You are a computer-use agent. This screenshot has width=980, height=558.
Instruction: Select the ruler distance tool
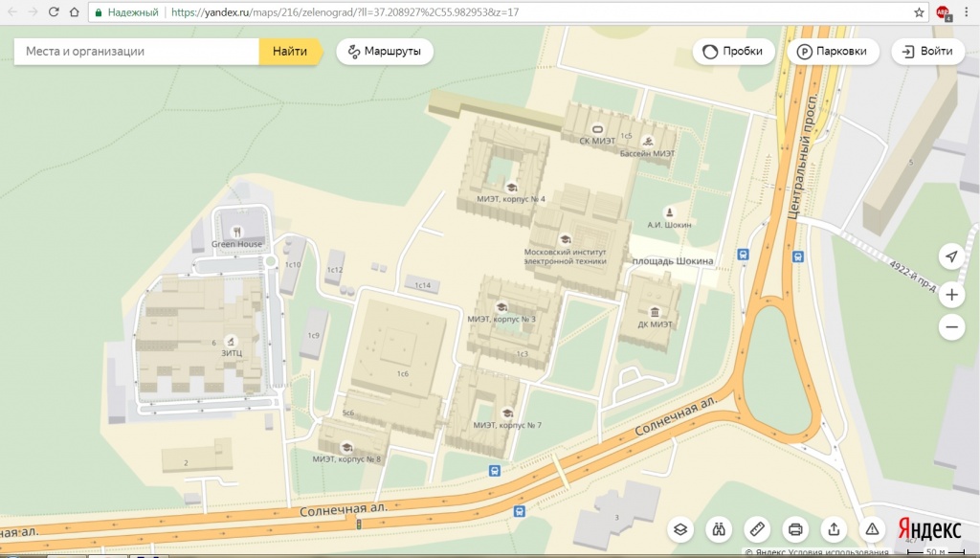pos(757,529)
